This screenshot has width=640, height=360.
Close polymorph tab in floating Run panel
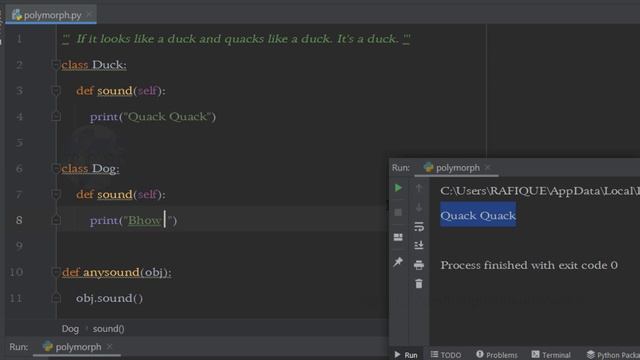pos(487,167)
